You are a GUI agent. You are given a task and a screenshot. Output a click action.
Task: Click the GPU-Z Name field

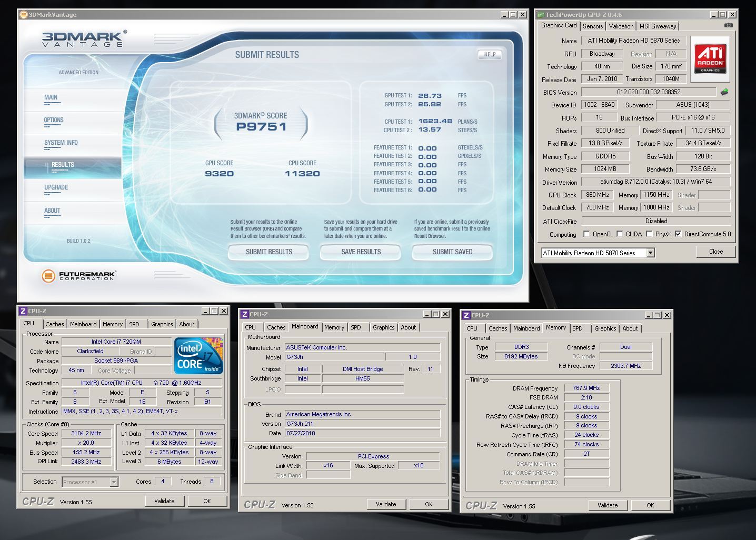pos(633,41)
